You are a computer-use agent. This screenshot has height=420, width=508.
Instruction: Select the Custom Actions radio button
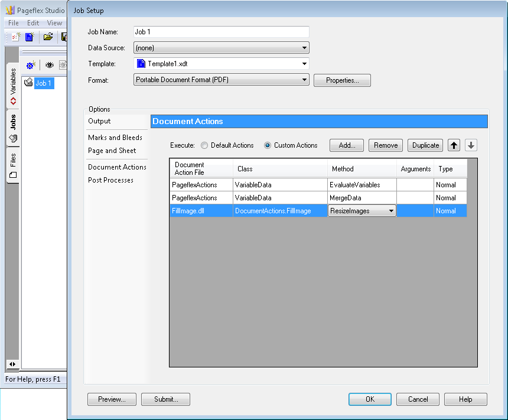268,145
